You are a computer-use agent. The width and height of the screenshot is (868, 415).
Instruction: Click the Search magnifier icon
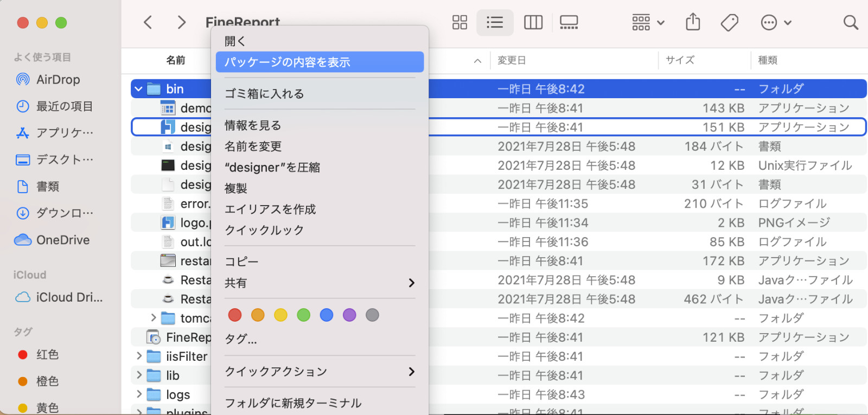pyautogui.click(x=851, y=22)
